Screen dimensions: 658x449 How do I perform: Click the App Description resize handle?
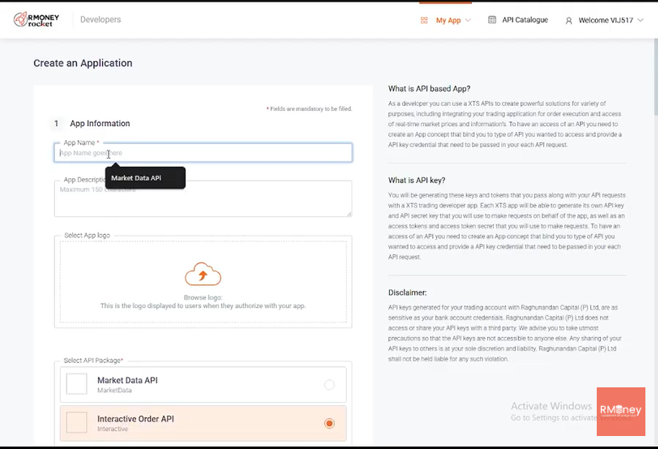coord(348,212)
